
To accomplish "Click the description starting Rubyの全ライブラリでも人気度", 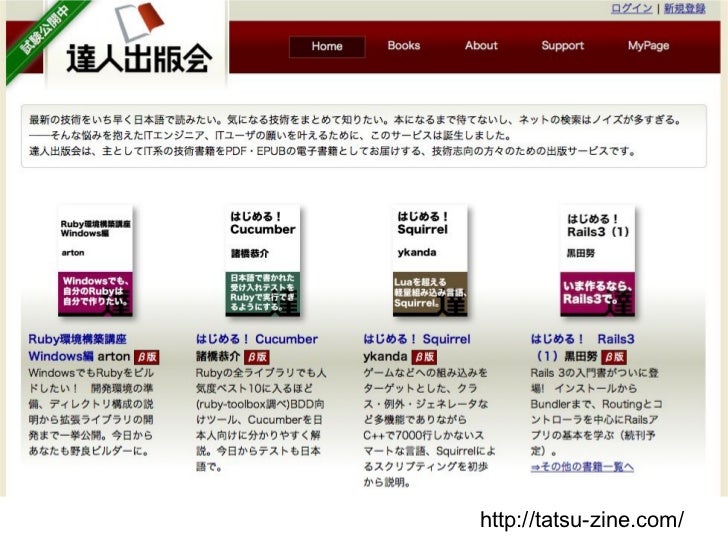I will coord(261,420).
